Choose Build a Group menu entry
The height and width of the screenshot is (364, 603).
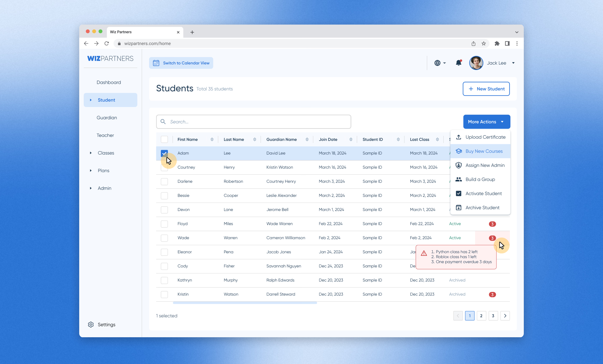(480, 179)
